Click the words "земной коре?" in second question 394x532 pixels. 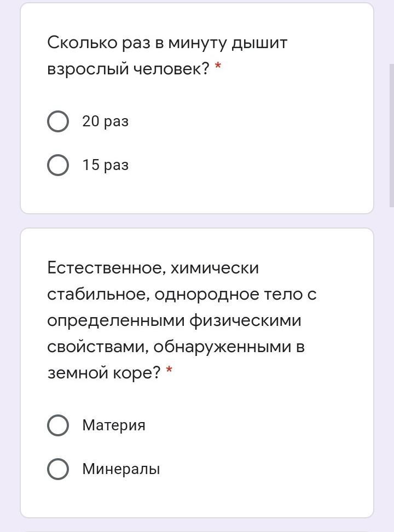pyautogui.click(x=104, y=373)
